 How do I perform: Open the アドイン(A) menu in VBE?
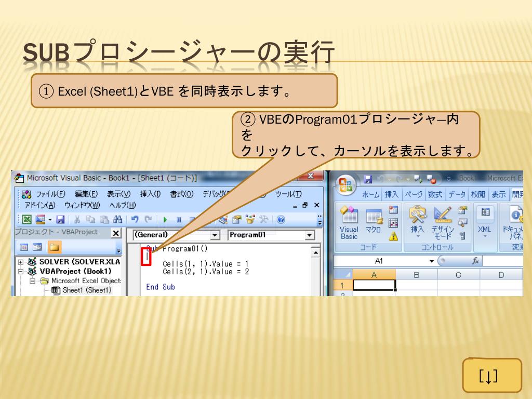(x=39, y=205)
